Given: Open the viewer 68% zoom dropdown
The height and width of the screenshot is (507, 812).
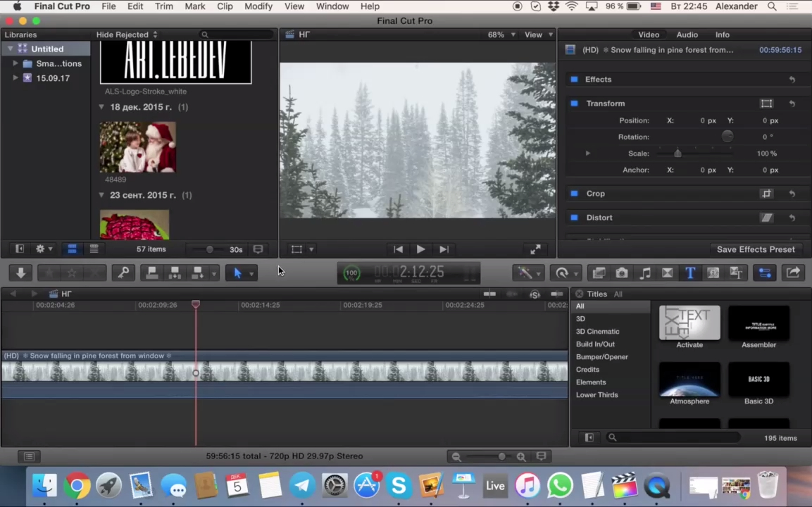Looking at the screenshot, I should [501, 35].
